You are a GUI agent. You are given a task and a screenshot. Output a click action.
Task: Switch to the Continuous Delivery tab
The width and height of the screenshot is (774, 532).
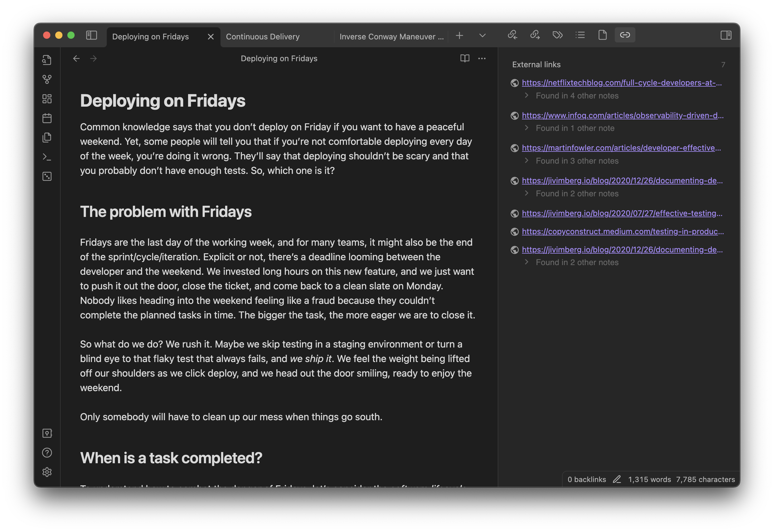pos(263,35)
